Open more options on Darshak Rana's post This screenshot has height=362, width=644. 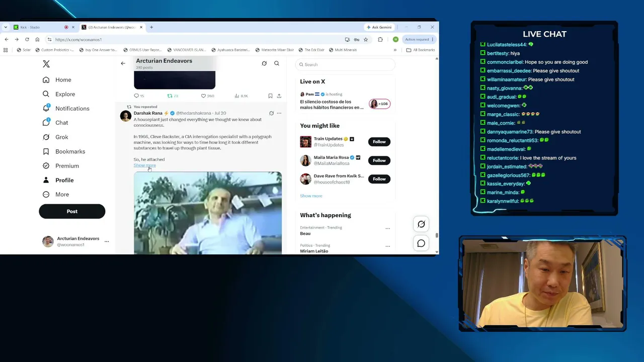279,113
